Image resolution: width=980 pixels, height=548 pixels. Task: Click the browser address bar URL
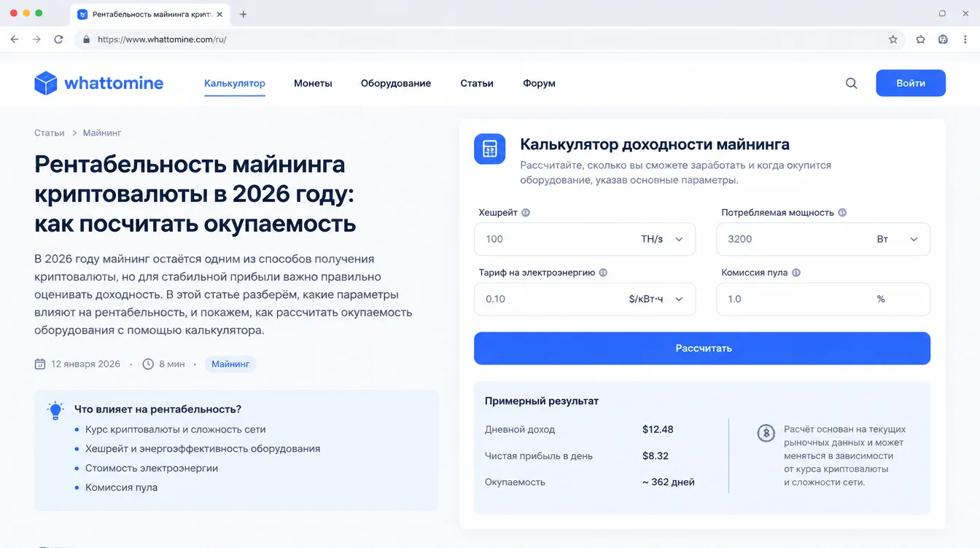[x=162, y=39]
